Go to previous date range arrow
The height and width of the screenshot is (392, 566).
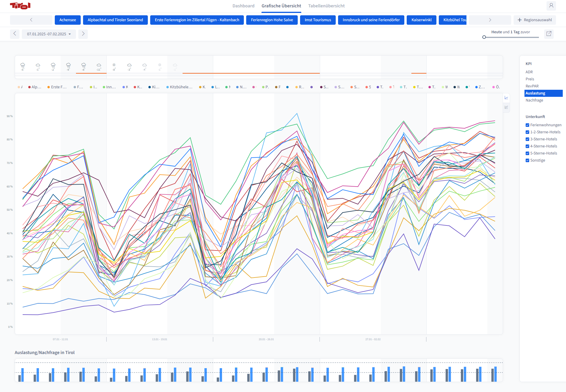click(15, 34)
